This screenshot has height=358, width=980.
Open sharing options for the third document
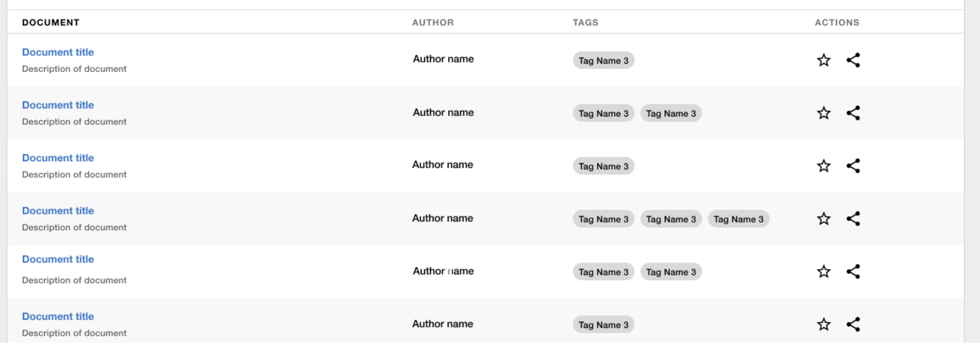pyautogui.click(x=854, y=165)
